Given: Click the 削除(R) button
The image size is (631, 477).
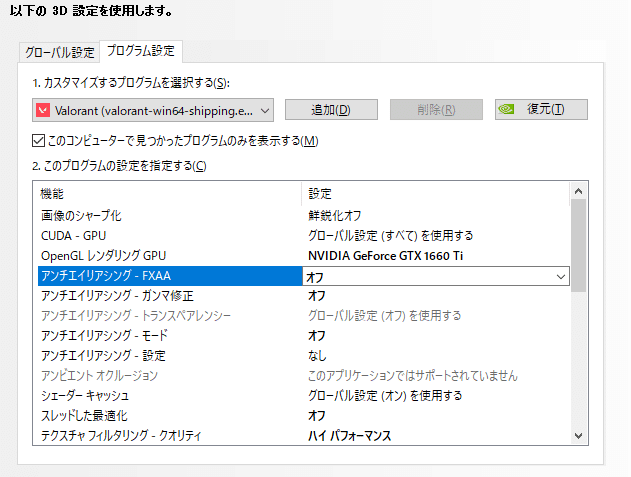Looking at the screenshot, I should tap(436, 109).
